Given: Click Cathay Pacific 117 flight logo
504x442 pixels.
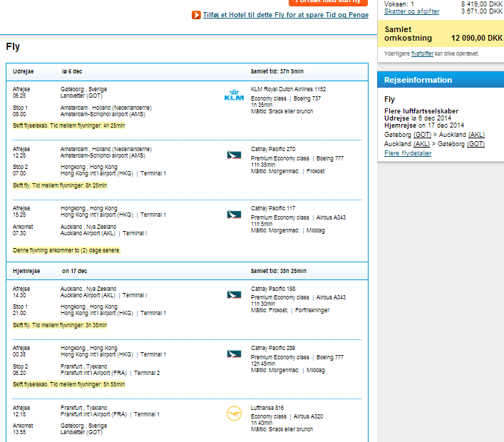Looking at the screenshot, I should coord(234,214).
